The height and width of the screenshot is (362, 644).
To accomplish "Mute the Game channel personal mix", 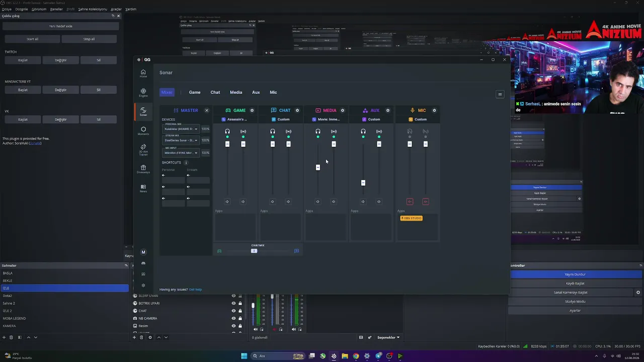I will coord(227,202).
